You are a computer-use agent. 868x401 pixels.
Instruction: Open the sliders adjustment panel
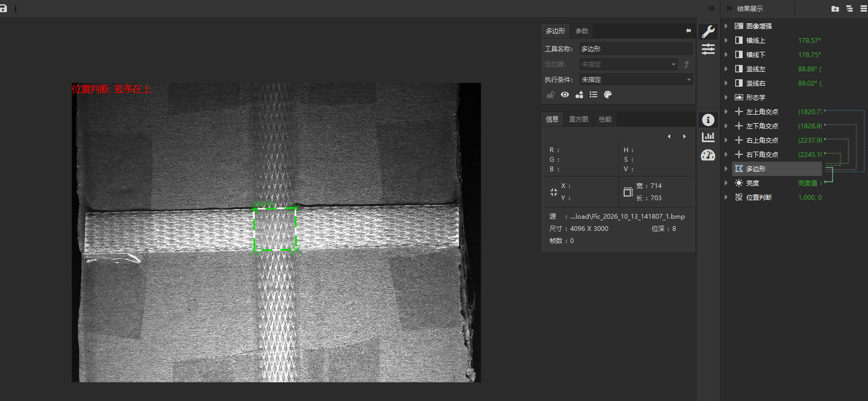[x=708, y=50]
